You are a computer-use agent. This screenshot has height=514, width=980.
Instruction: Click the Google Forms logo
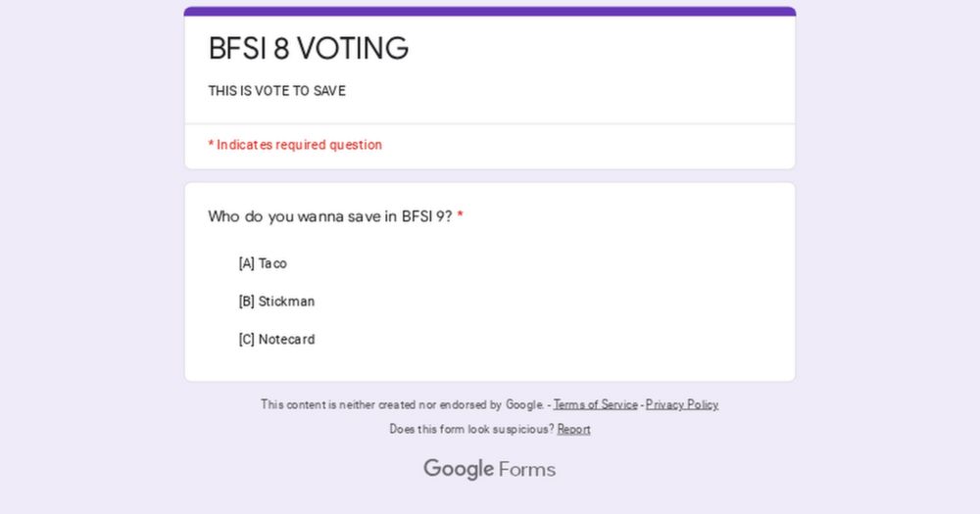point(489,469)
